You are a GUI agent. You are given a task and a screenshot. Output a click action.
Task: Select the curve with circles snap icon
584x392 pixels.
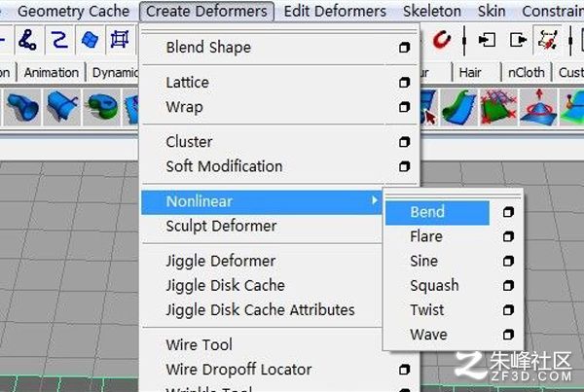tap(26, 40)
